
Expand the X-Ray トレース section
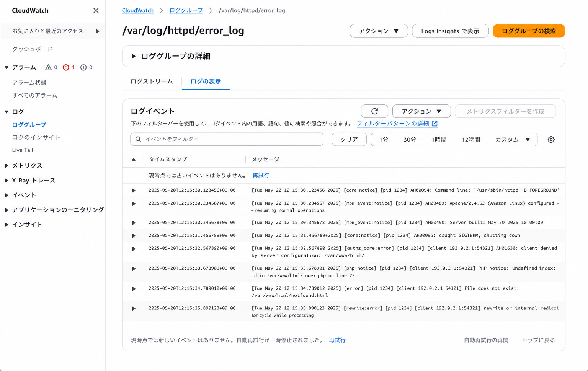(x=7, y=181)
